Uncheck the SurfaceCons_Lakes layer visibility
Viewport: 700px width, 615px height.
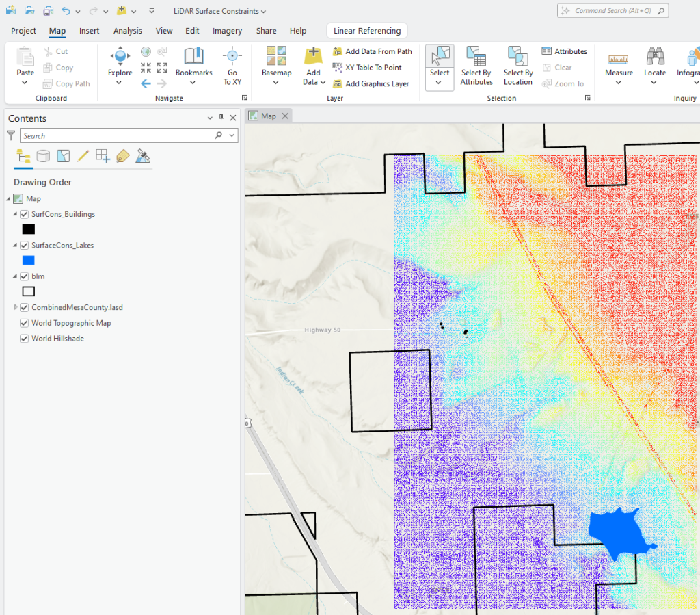pos(24,245)
